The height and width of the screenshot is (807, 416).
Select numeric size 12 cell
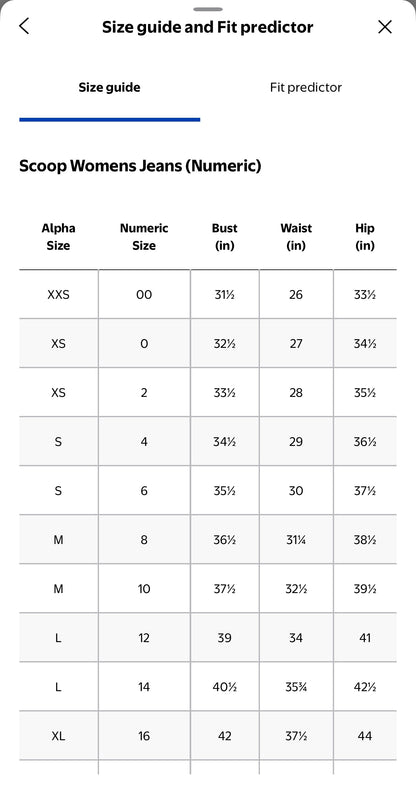coord(144,638)
